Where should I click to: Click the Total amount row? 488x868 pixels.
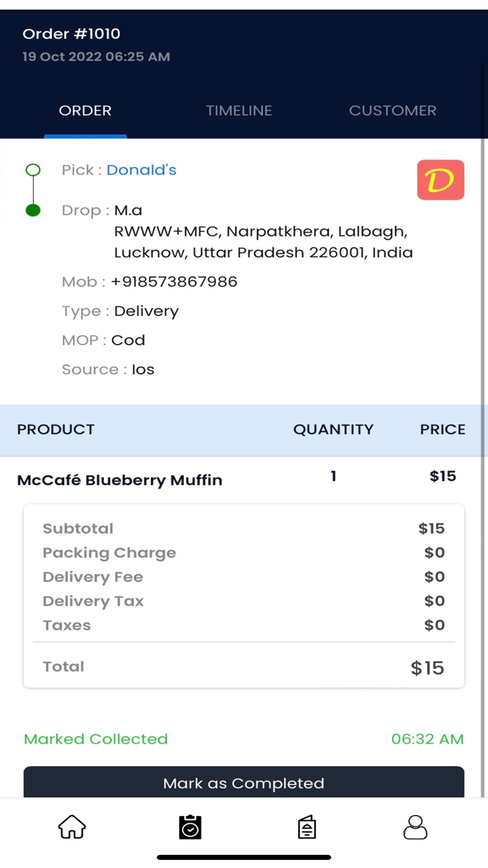[x=243, y=667]
